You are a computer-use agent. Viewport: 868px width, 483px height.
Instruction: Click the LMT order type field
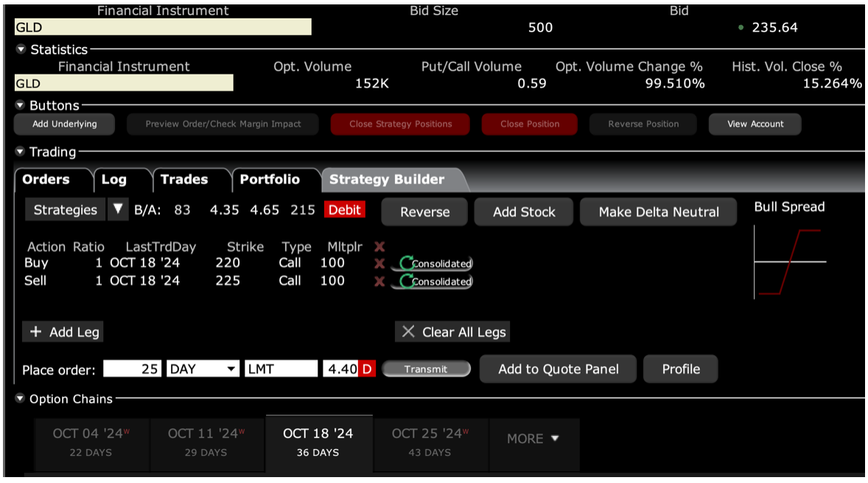(281, 368)
